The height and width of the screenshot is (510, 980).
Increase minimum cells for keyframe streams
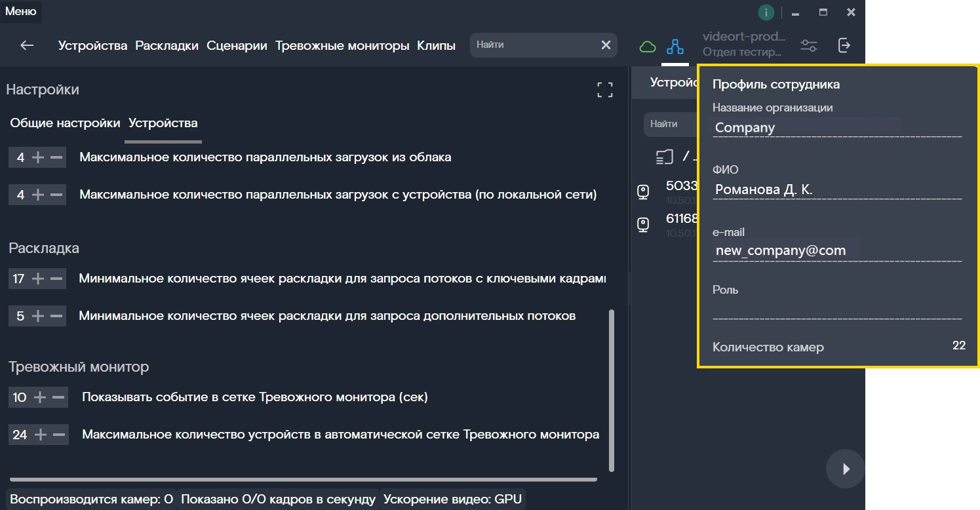tap(39, 279)
